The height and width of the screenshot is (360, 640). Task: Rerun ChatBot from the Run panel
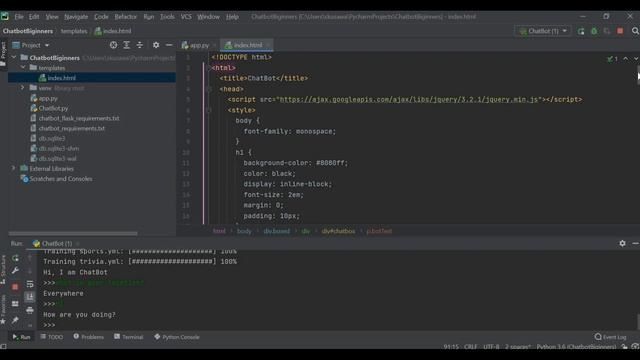click(15, 258)
